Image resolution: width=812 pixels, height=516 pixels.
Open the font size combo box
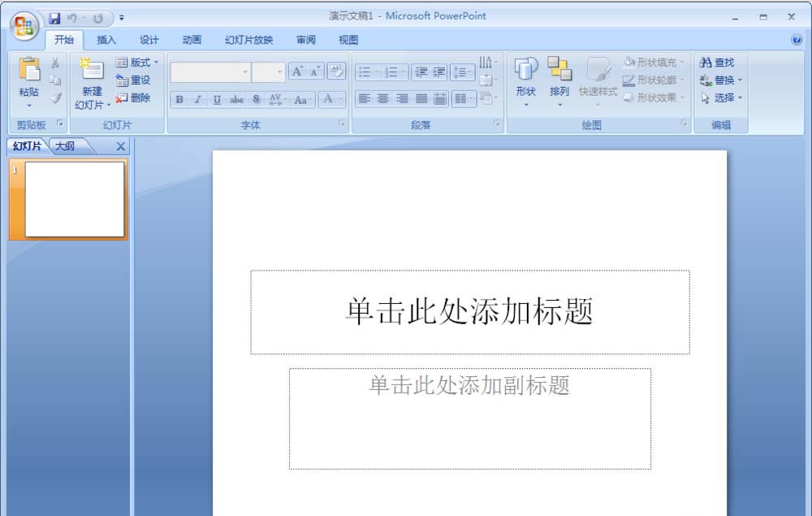point(268,72)
